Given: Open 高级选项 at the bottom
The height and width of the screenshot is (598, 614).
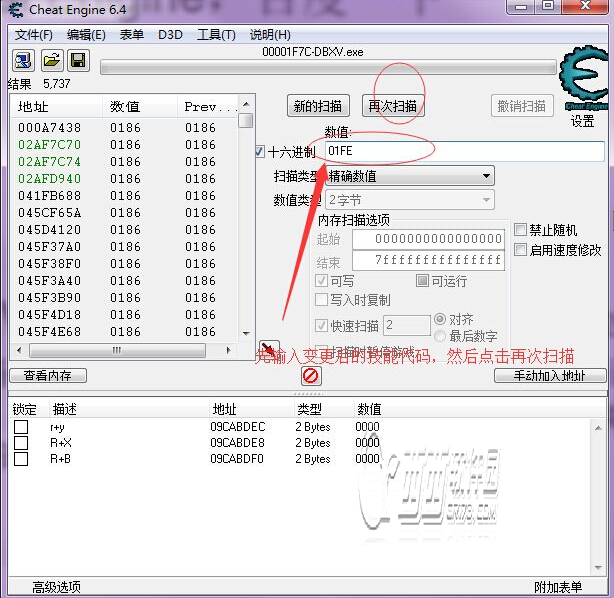Looking at the screenshot, I should [x=56, y=587].
